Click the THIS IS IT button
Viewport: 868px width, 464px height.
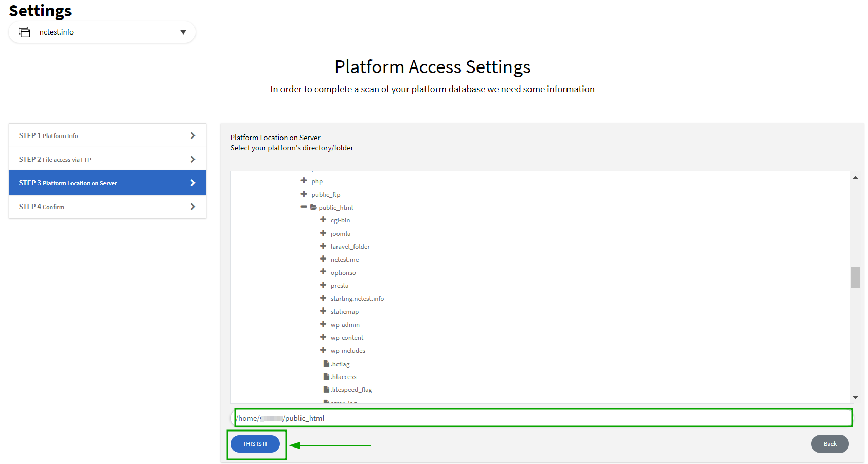(255, 443)
